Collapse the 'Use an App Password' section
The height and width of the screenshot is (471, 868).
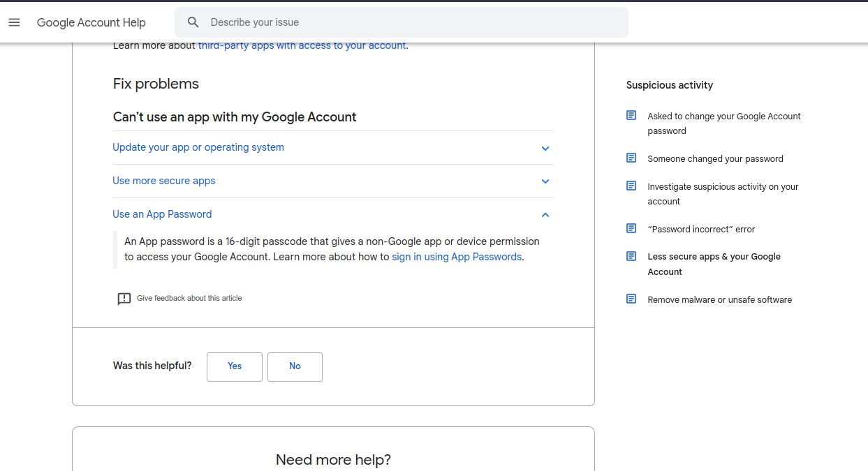coord(545,215)
